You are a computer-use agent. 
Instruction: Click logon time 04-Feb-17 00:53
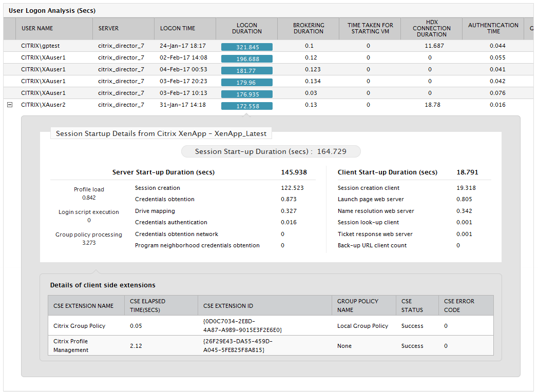183,69
